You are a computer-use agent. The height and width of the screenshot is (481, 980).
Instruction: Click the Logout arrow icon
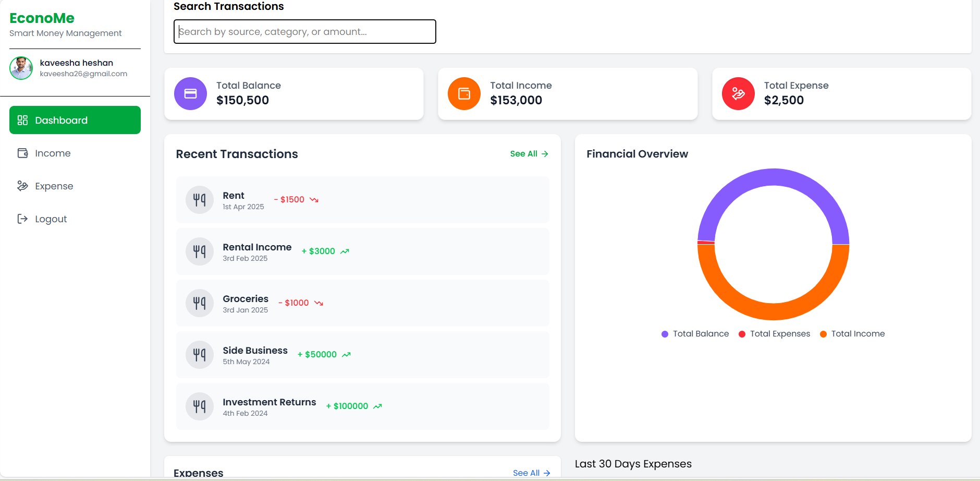[x=22, y=219]
